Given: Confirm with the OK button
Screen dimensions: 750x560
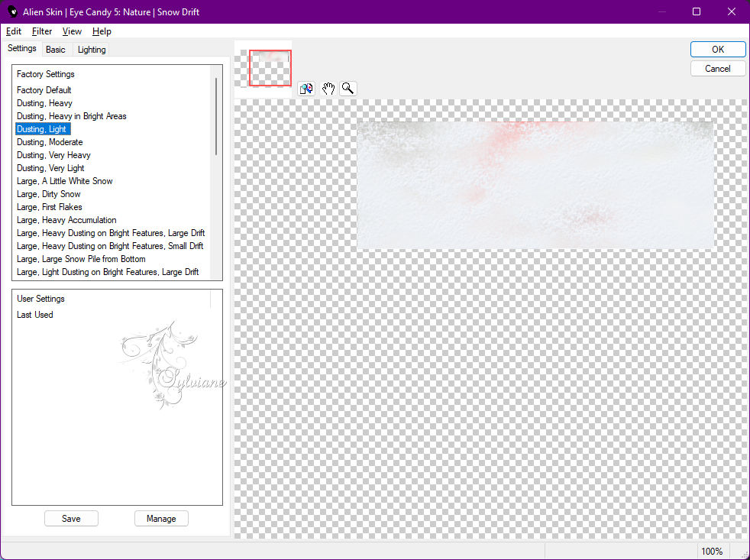Looking at the screenshot, I should (717, 50).
